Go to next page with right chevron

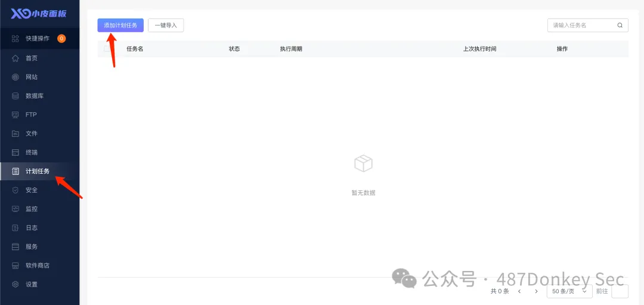click(536, 291)
